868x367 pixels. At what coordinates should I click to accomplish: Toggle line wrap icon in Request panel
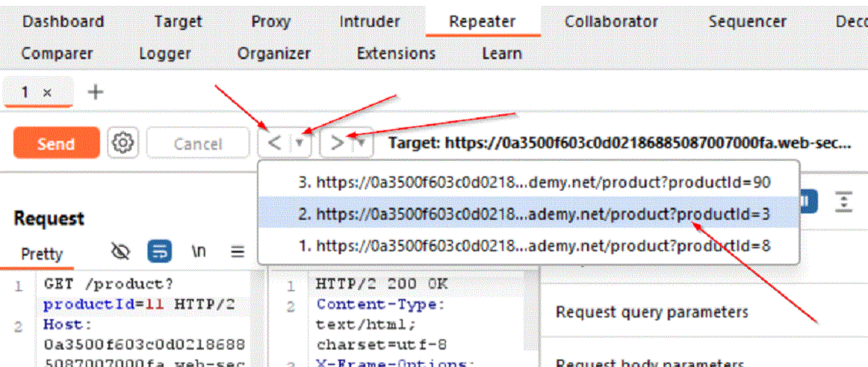pos(158,252)
